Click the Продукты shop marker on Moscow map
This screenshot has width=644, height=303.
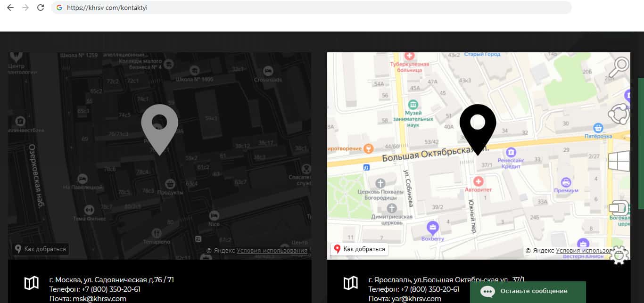[x=169, y=183]
